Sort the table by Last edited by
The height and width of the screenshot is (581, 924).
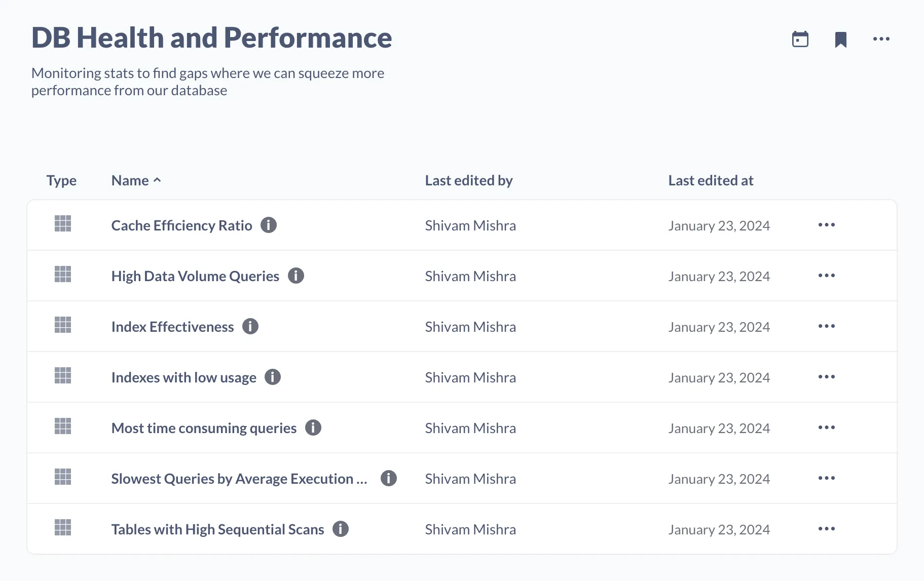click(469, 180)
